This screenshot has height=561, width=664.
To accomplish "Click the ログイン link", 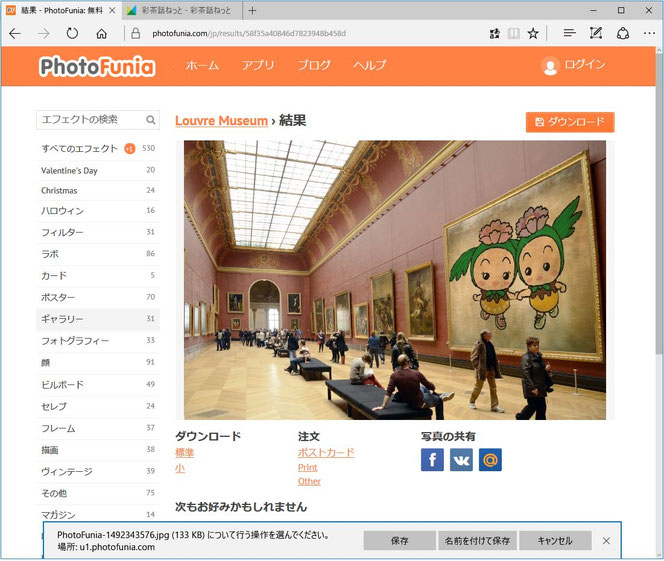I will pos(584,64).
